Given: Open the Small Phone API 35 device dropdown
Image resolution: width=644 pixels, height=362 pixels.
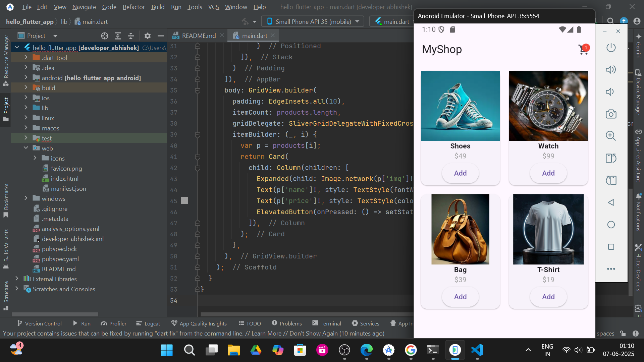Looking at the screenshot, I should [x=313, y=21].
